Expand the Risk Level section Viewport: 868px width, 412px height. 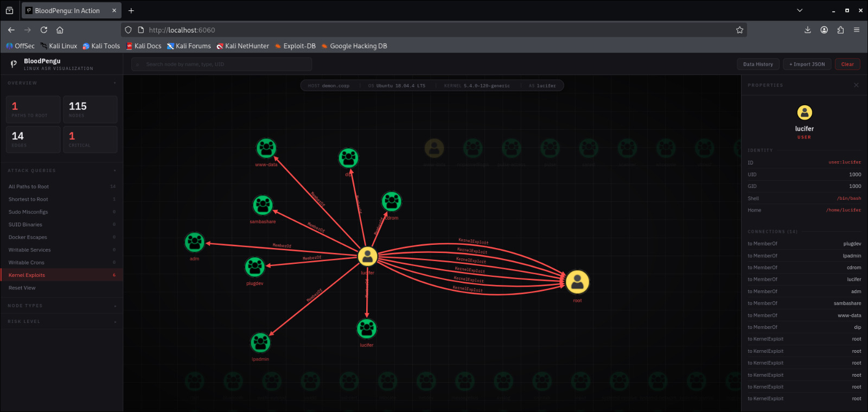(x=115, y=322)
